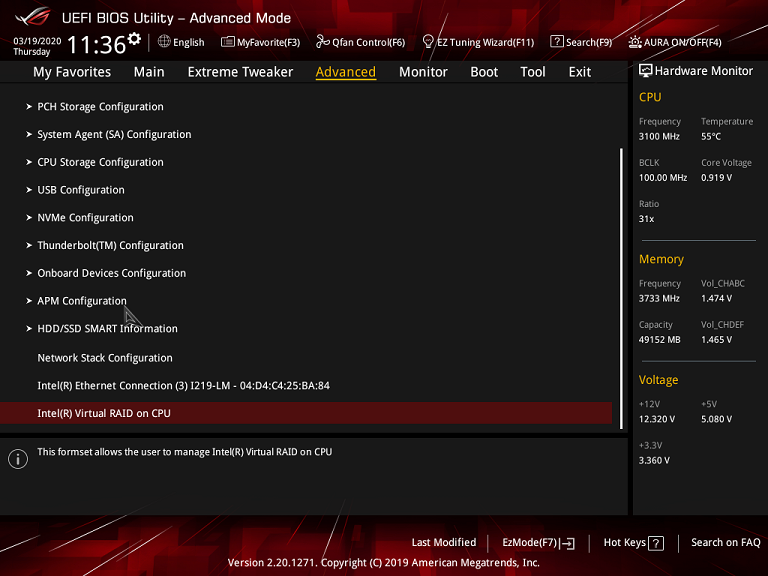This screenshot has height=576, width=768.
Task: Click Last Modified button
Action: coord(444,542)
